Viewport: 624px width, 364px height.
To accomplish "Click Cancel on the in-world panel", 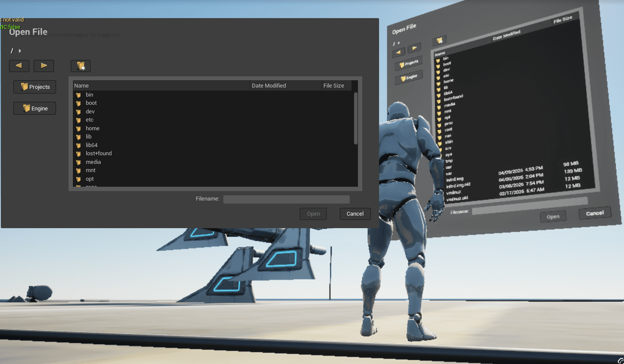I will [595, 213].
